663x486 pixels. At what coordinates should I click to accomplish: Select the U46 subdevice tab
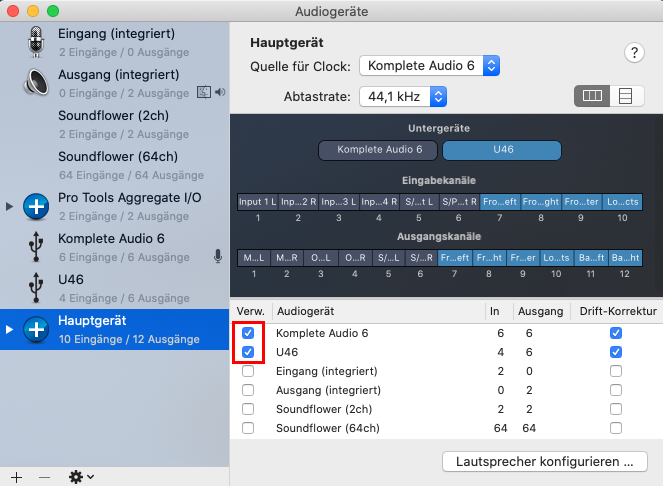(502, 150)
